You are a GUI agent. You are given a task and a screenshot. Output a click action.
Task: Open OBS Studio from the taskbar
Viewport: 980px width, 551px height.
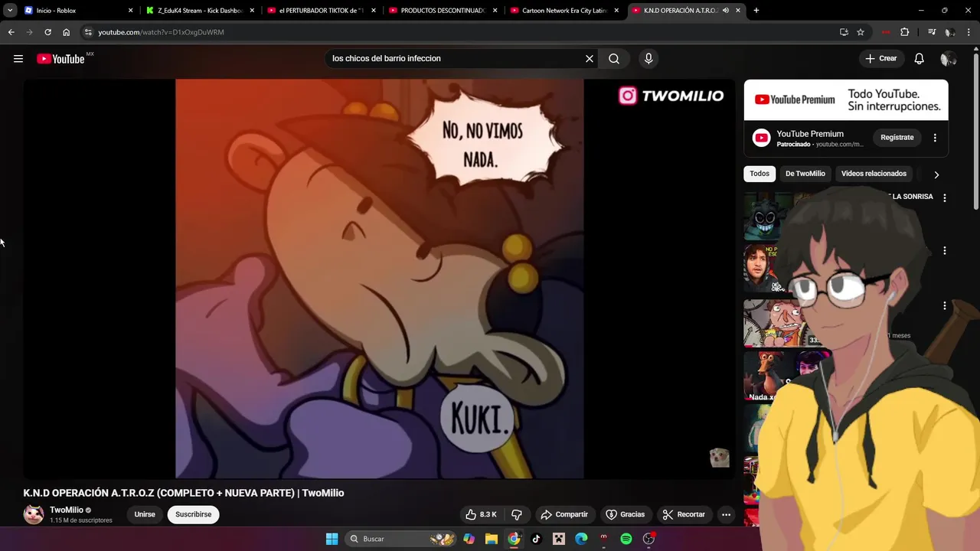pyautogui.click(x=648, y=539)
